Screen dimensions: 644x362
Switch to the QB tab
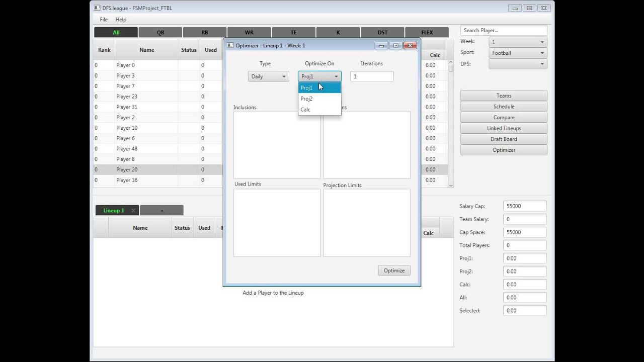point(160,32)
